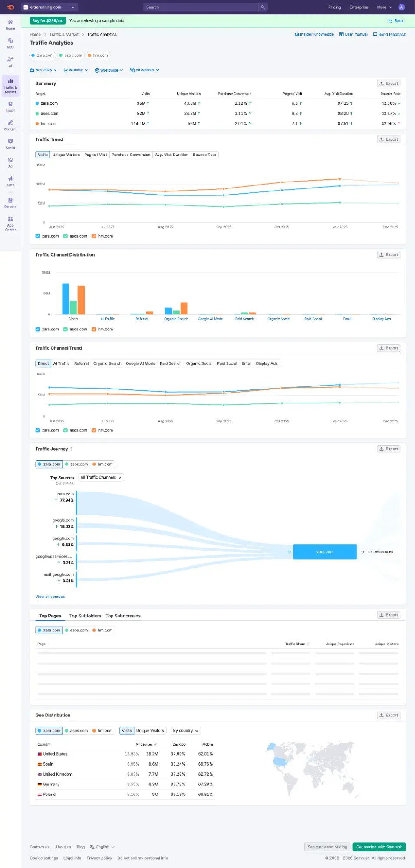Image resolution: width=415 pixels, height=868 pixels.
Task: Open the User manual link
Action: 353,34
